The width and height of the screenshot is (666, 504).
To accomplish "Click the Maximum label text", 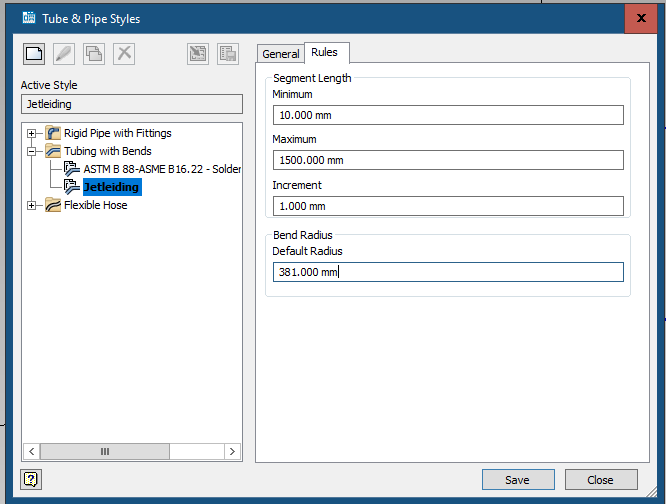I will (294, 139).
